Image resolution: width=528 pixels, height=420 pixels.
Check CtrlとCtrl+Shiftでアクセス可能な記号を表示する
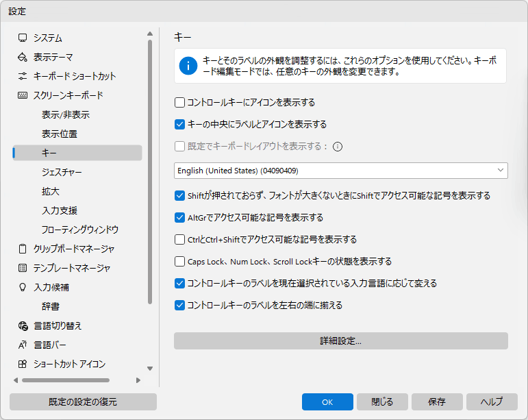pos(180,240)
